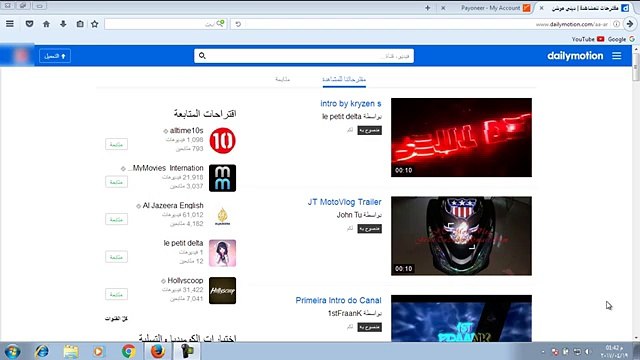Open le petit delta avatar in suggestions
This screenshot has height=360, width=640.
(x=222, y=253)
